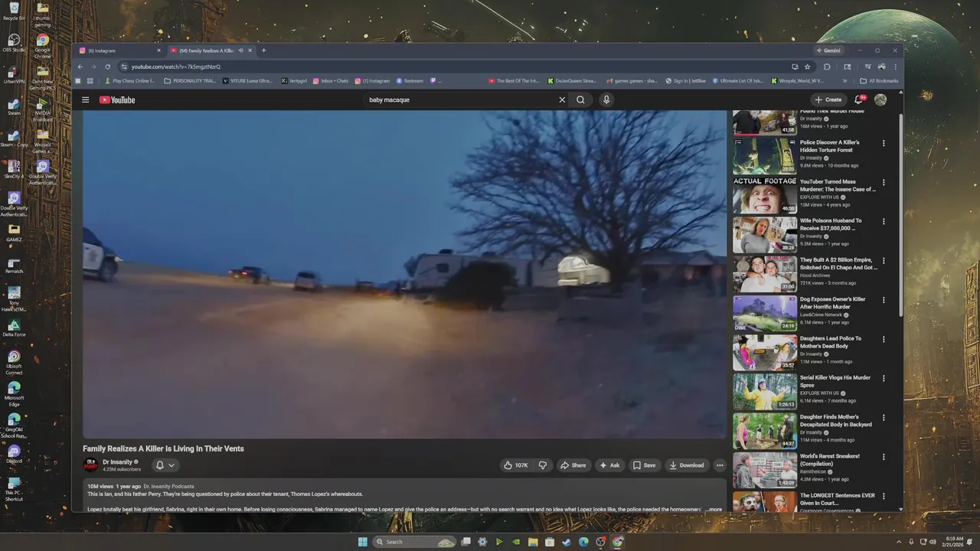Open 'Dog Exposes Owner's Killer' thumbnail
The height and width of the screenshot is (551, 980).
765,314
